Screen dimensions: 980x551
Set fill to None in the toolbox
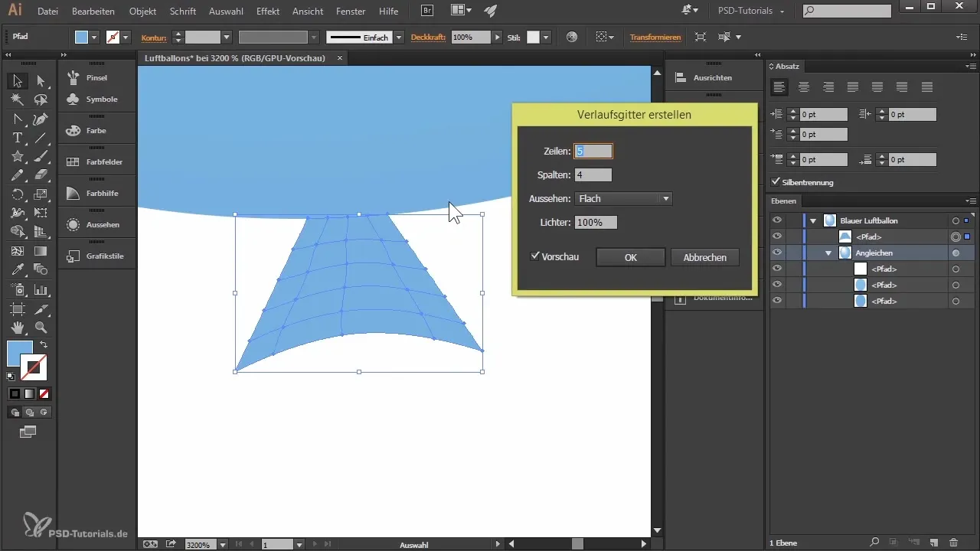pyautogui.click(x=44, y=394)
